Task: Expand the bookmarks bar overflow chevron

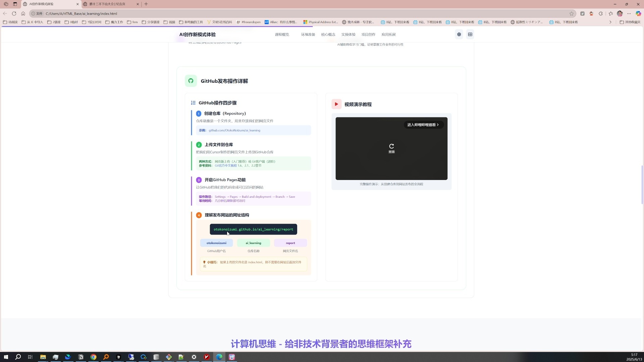Action: [610, 22]
